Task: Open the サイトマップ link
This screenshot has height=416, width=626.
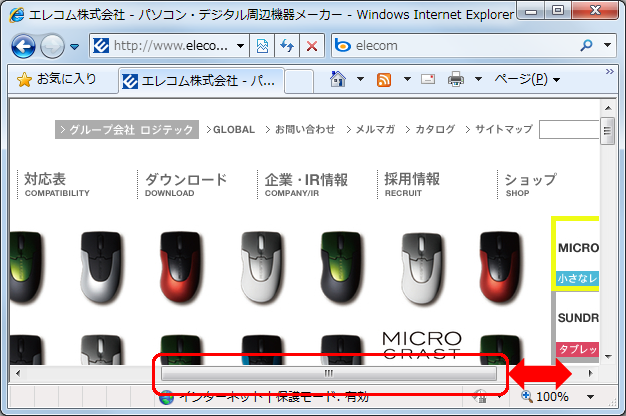Action: (499, 129)
